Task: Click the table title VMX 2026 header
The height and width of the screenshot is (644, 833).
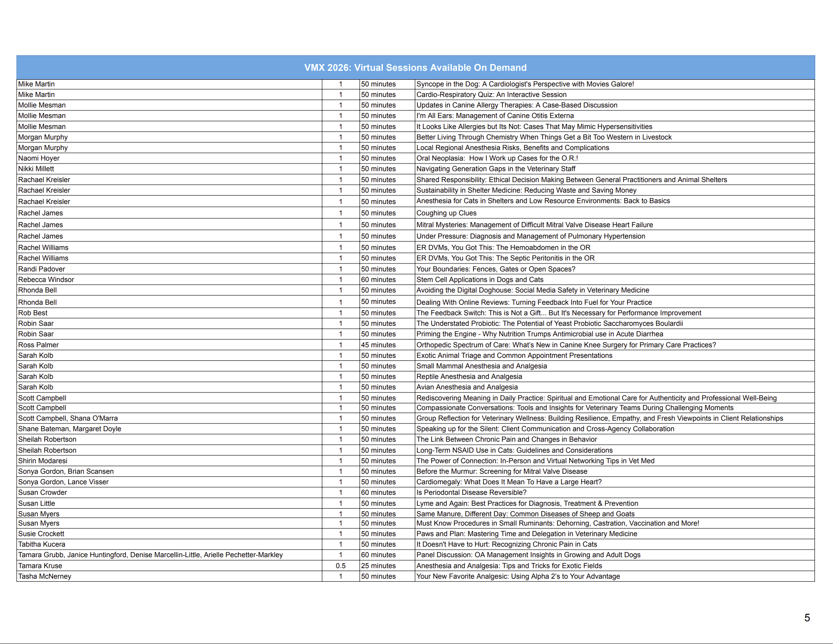Action: pos(415,67)
